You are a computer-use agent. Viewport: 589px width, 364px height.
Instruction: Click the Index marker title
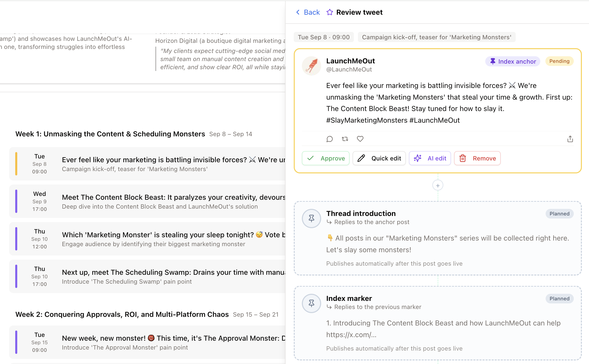pyautogui.click(x=349, y=298)
